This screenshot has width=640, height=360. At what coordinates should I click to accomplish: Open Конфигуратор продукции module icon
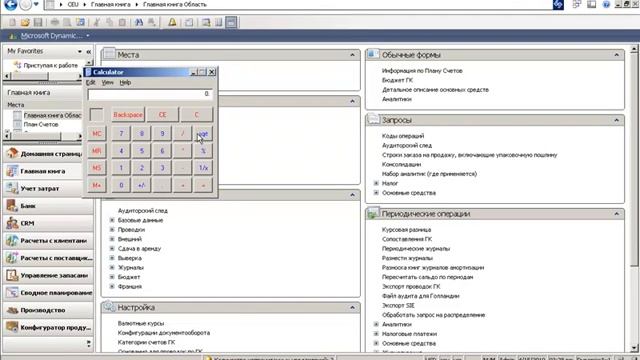12,327
